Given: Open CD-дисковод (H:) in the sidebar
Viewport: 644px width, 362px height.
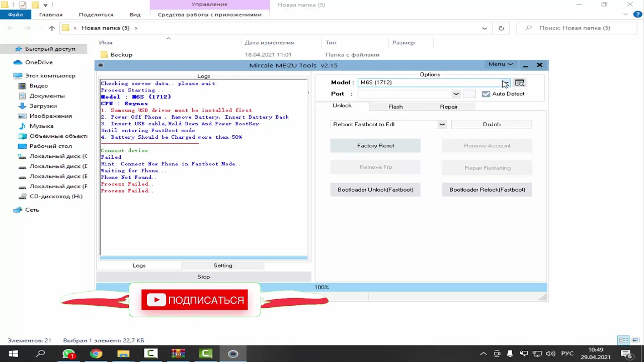Looking at the screenshot, I should (x=56, y=197).
